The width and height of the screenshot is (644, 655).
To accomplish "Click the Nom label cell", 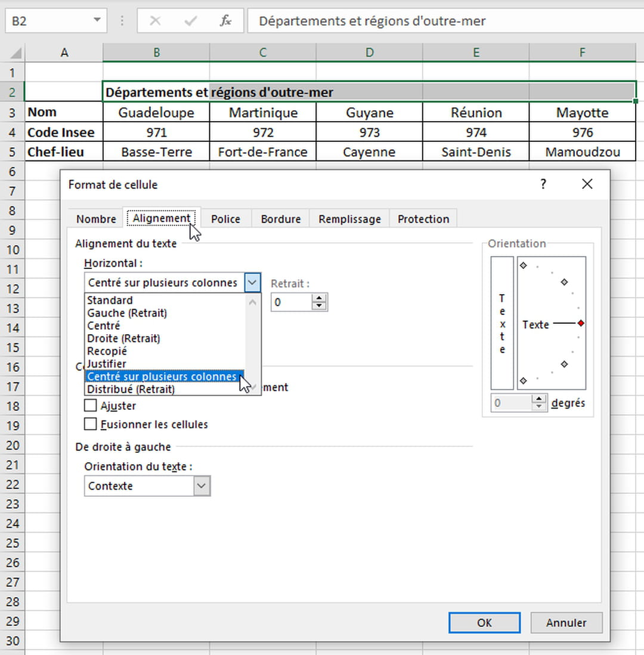I will [x=64, y=112].
